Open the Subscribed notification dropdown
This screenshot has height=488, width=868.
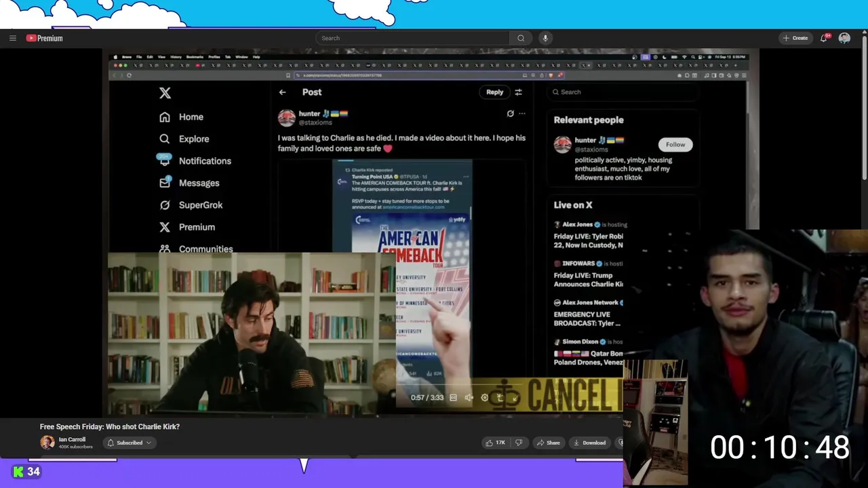(129, 443)
